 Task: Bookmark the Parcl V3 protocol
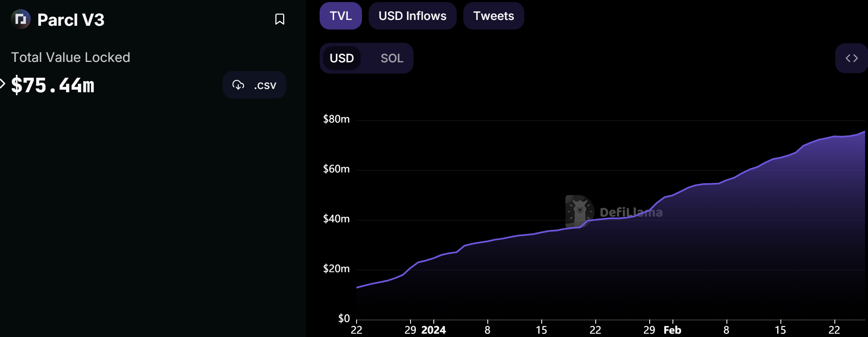point(280,19)
